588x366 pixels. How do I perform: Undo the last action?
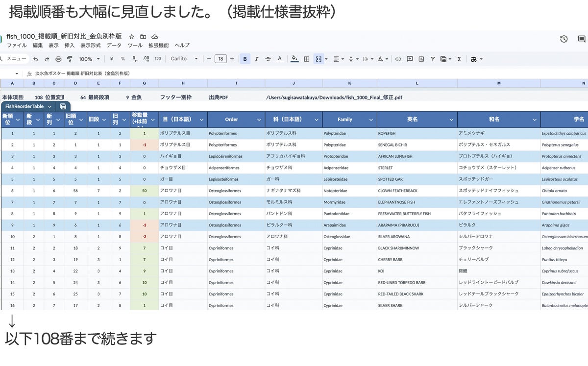[x=35, y=59]
